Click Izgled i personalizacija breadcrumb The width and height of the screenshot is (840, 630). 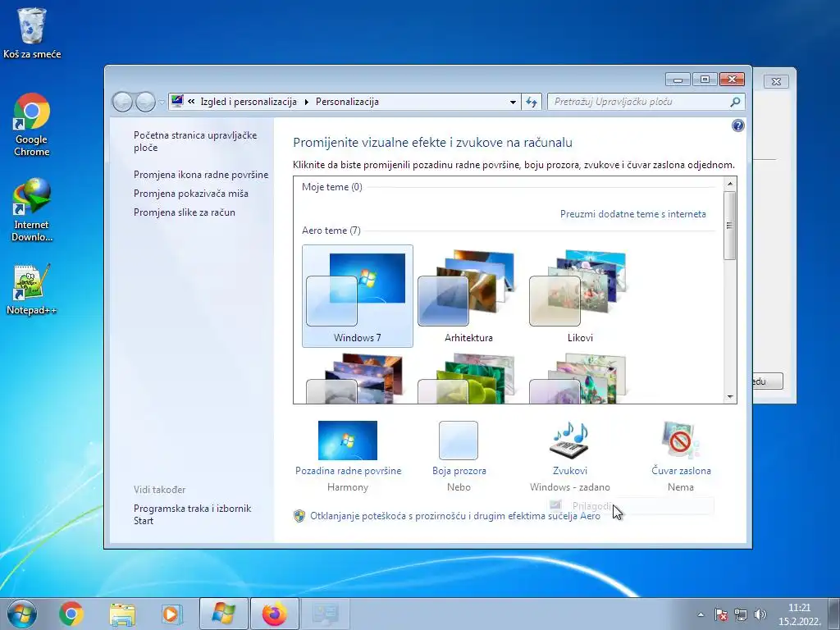[x=249, y=102]
